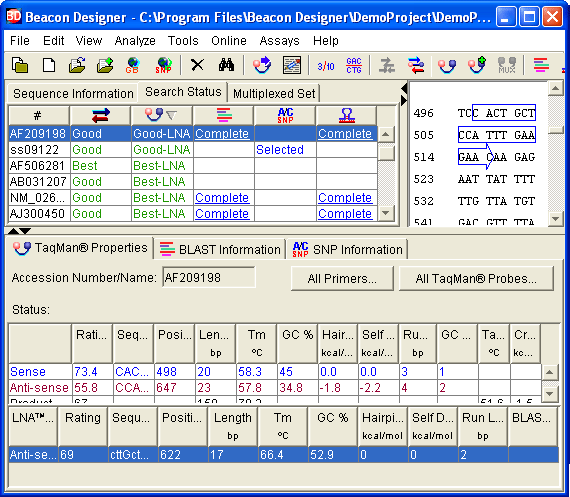Viewport: 570px width, 497px height.
Task: Open BLAST Complete link for NM_026 row
Action: pos(222,198)
